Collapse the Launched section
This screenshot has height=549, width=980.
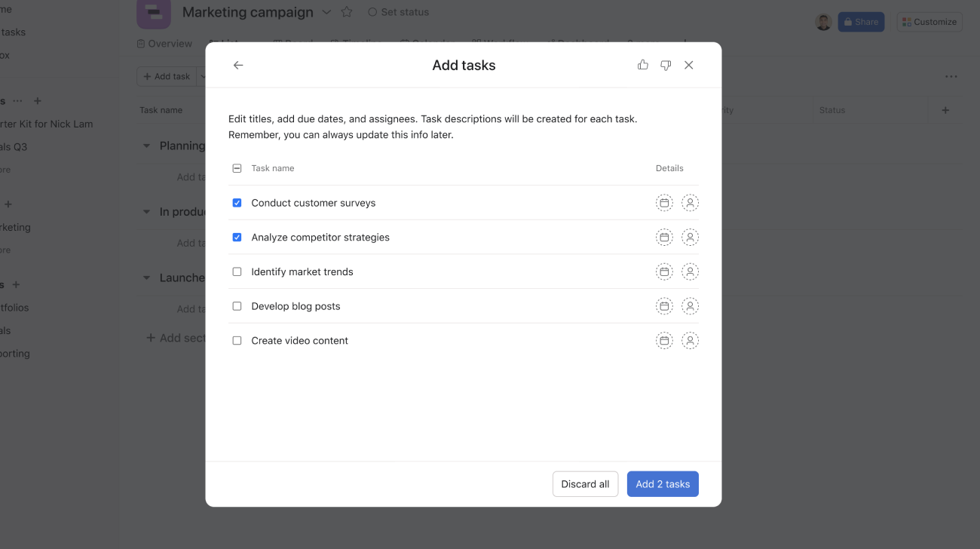click(146, 278)
